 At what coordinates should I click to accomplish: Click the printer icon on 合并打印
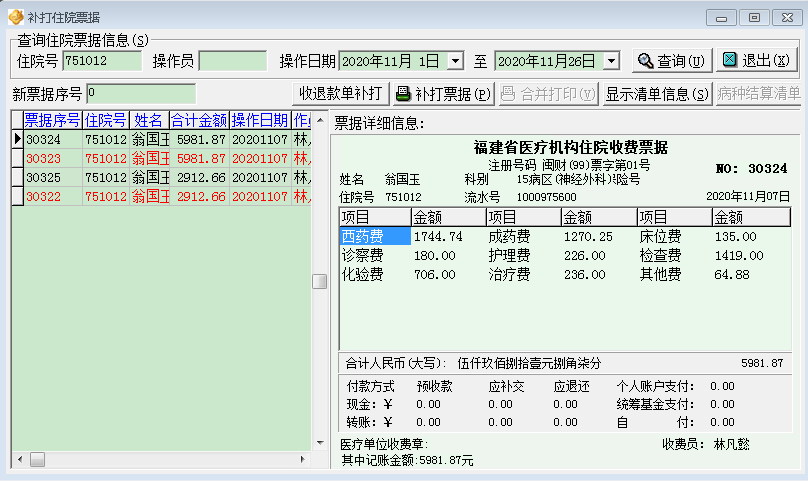click(508, 94)
